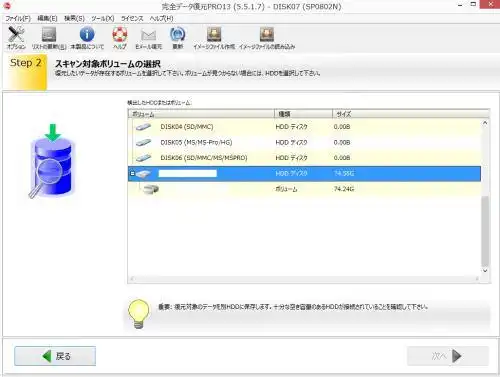
Task: Click the Load image file icon
Action: (x=267, y=34)
